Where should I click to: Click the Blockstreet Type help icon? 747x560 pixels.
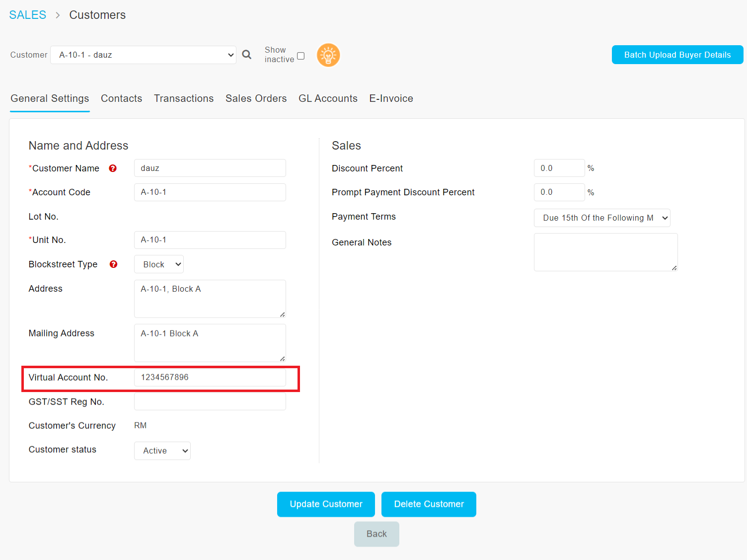point(113,264)
